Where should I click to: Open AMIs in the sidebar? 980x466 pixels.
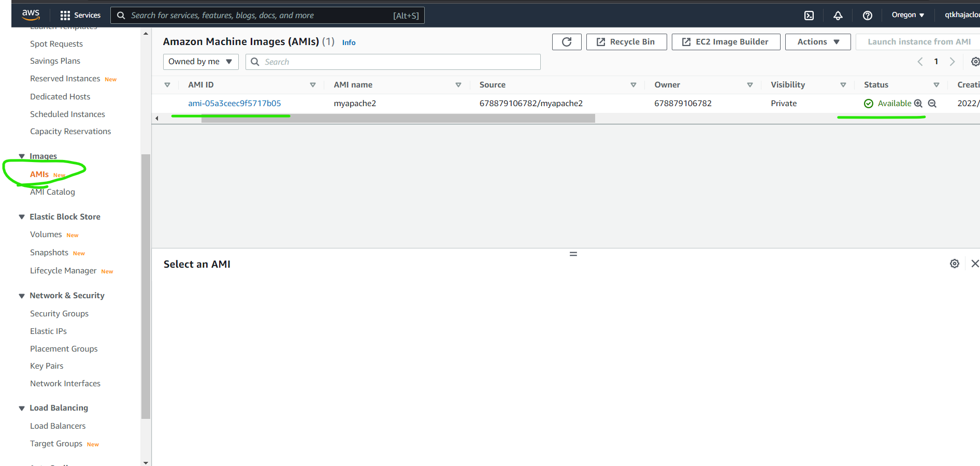click(x=39, y=174)
